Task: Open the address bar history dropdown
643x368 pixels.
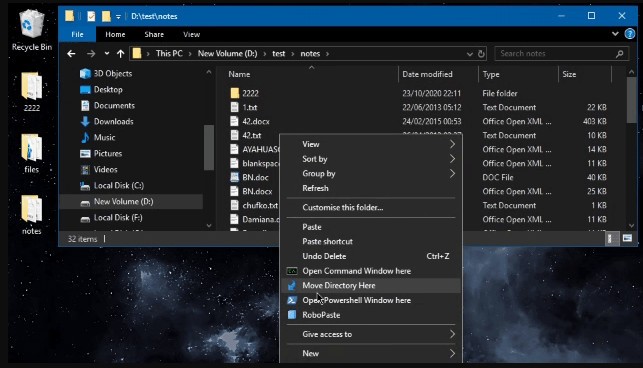Action: coord(470,54)
